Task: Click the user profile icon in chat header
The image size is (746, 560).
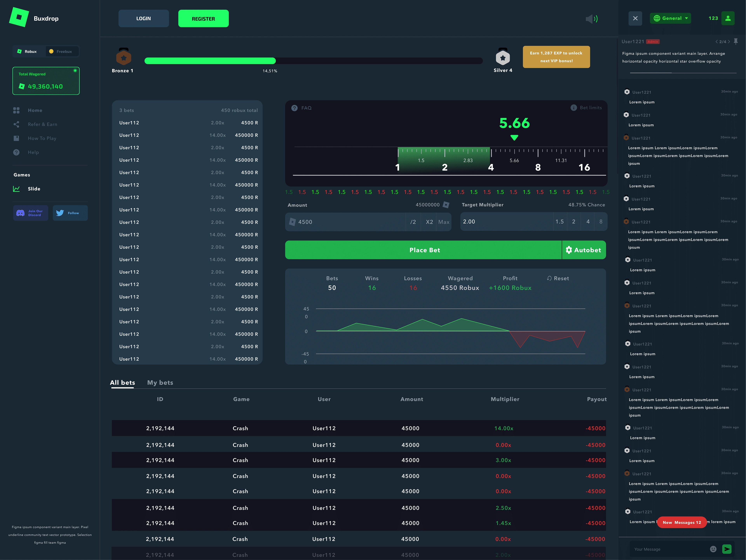Action: [x=728, y=18]
